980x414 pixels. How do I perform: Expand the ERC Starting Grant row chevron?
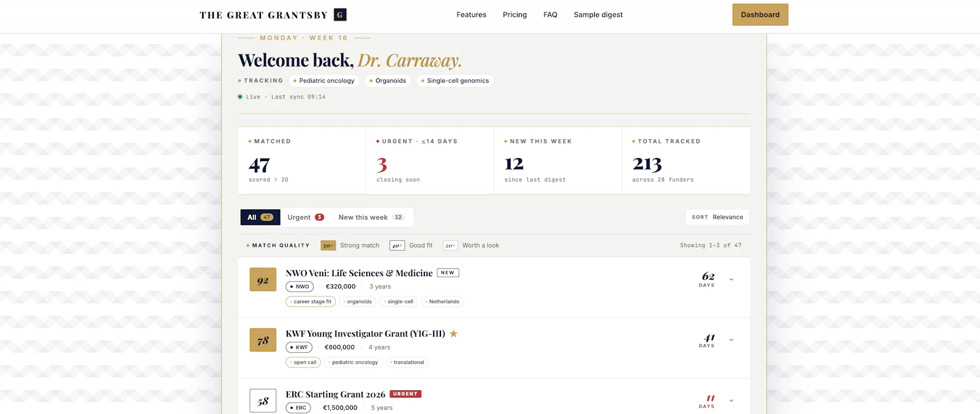(731, 401)
